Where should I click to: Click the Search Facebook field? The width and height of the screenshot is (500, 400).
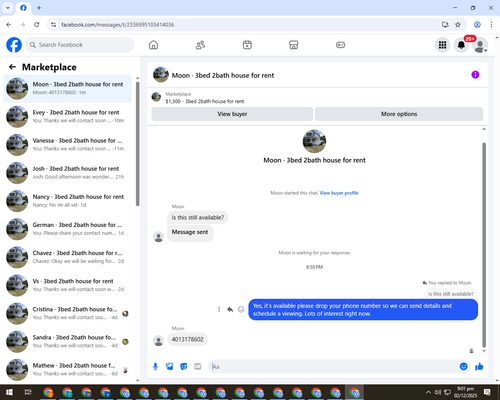pos(80,45)
